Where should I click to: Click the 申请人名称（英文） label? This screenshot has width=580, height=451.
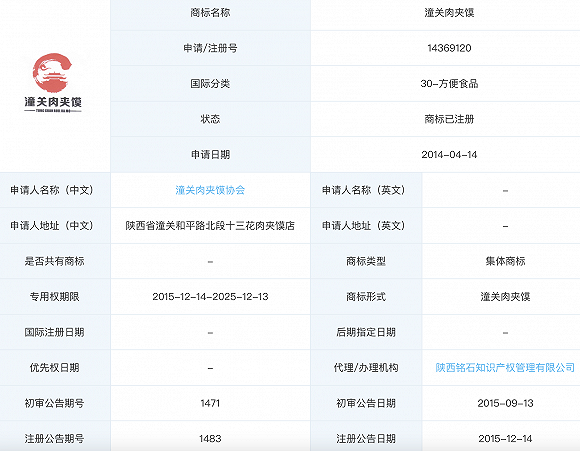pyautogui.click(x=364, y=190)
